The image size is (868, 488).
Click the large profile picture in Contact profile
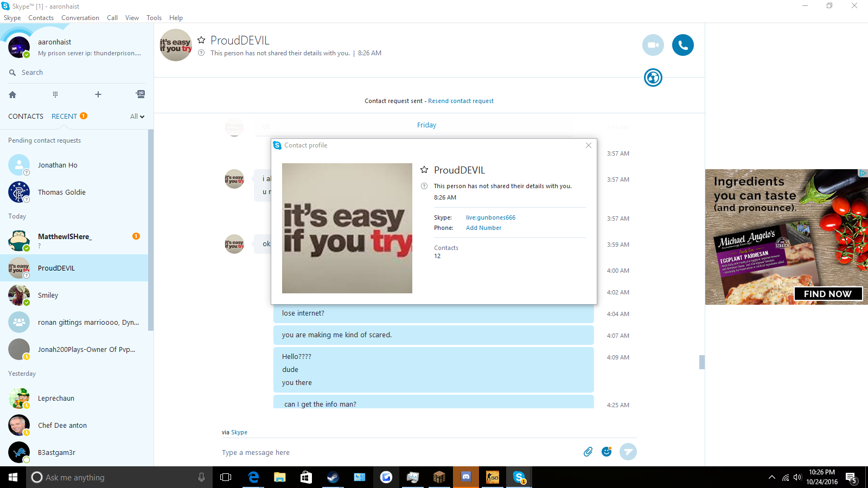[347, 228]
